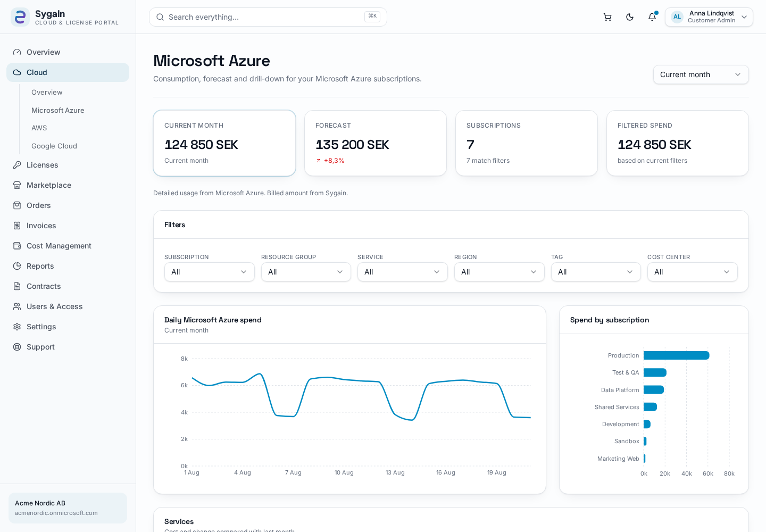
Task: Click the Licenses key icon
Action: point(17,165)
